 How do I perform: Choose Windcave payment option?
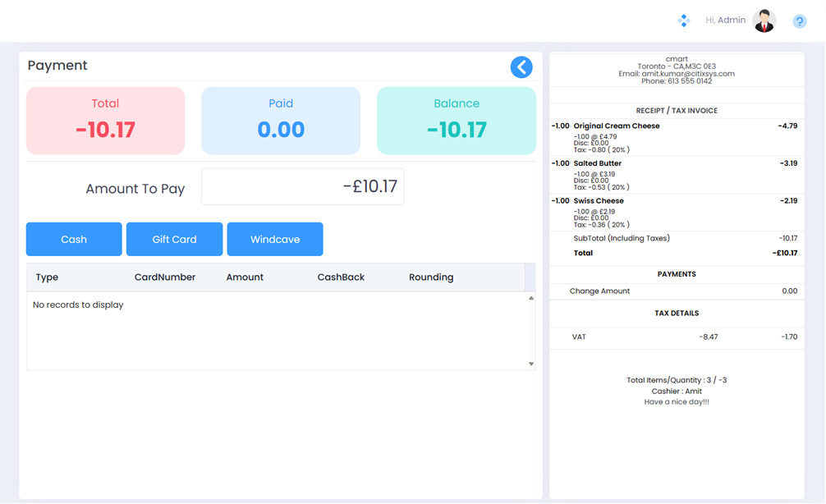point(275,240)
